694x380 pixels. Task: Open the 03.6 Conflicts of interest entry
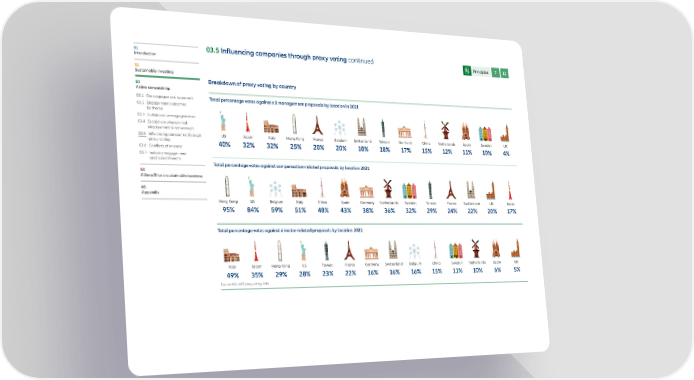[x=160, y=145]
